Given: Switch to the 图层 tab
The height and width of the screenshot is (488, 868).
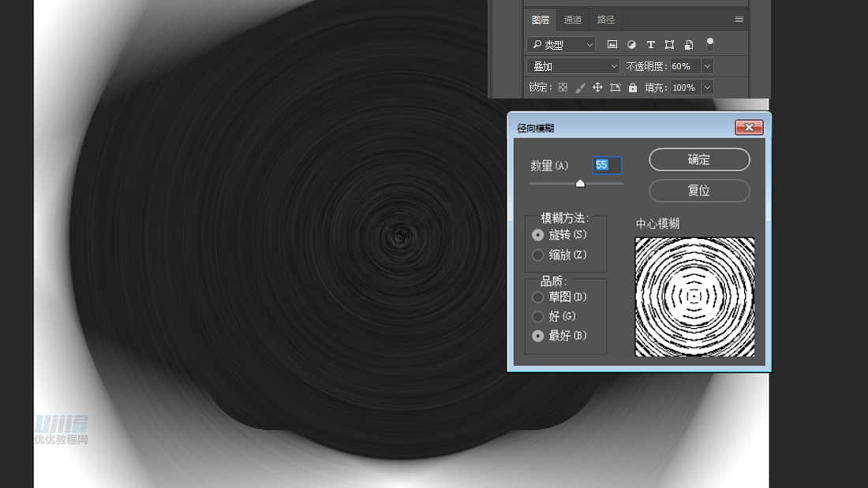Looking at the screenshot, I should point(540,20).
